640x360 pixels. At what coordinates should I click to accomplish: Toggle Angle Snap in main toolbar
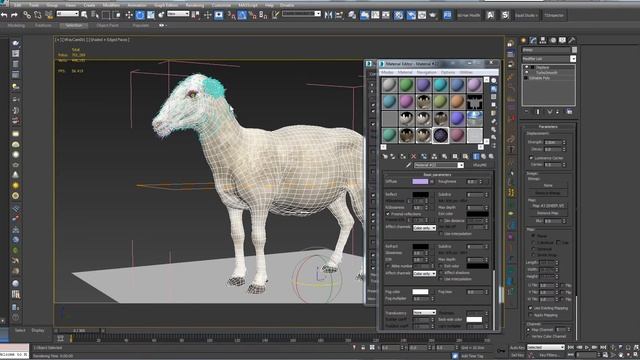point(242,15)
